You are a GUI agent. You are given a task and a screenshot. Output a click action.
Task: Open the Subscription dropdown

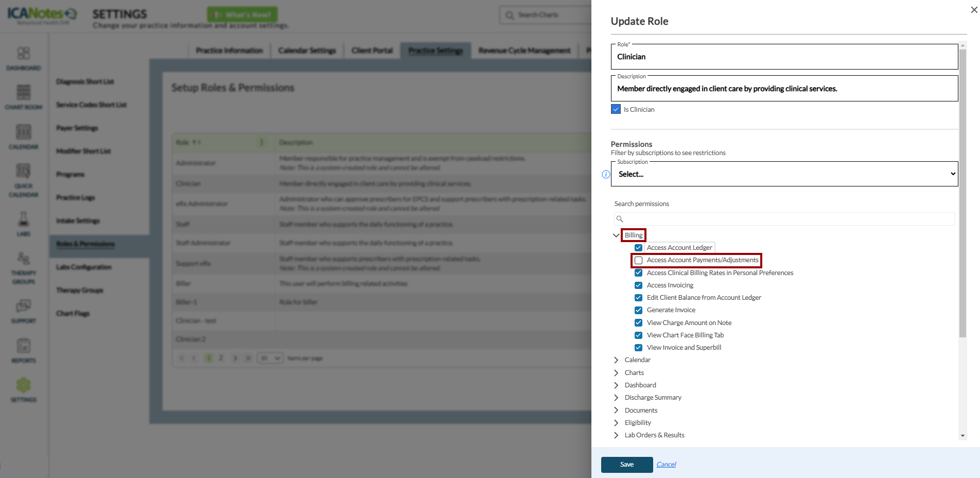tap(784, 174)
